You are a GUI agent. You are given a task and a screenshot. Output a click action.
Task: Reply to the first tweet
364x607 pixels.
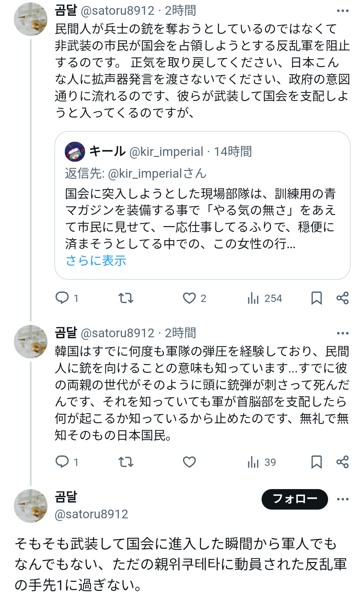62,298
